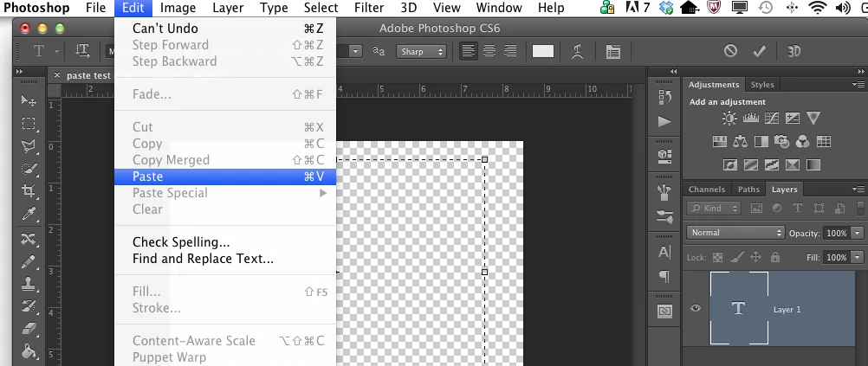The width and height of the screenshot is (868, 366).
Task: Select the Eyedropper tool
Action: click(29, 214)
